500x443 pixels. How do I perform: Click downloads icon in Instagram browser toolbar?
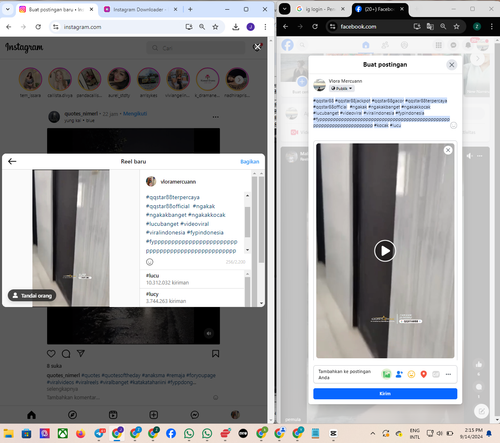click(x=236, y=27)
